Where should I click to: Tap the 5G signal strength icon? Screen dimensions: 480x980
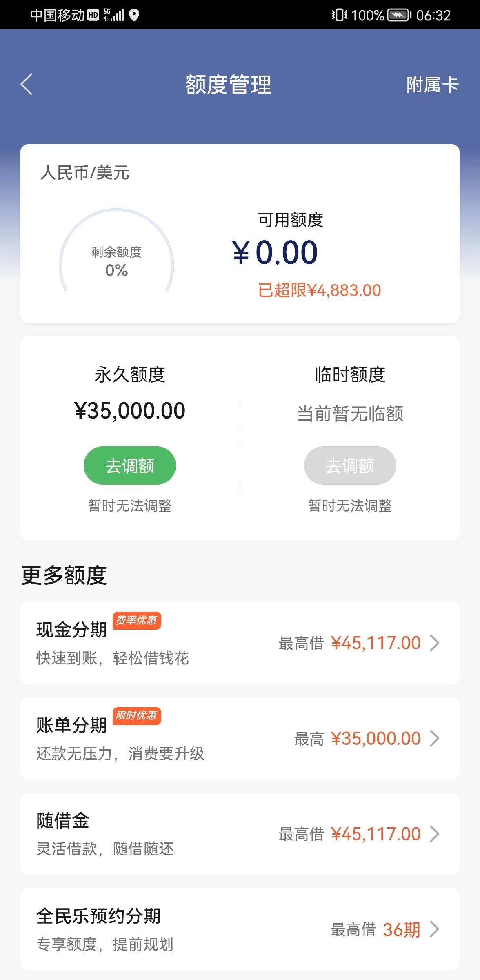click(114, 15)
